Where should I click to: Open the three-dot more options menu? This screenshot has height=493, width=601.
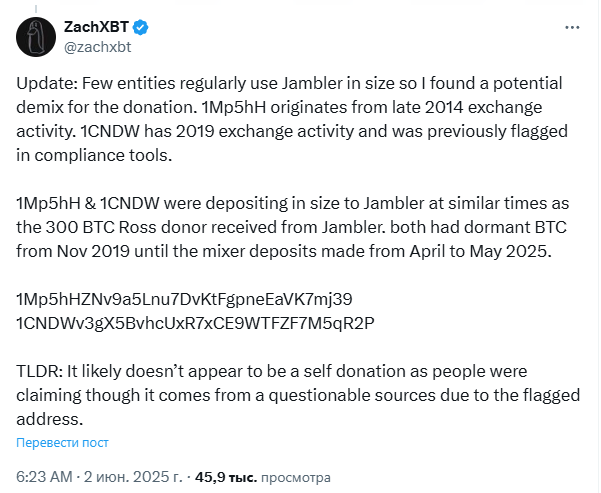tap(572, 28)
